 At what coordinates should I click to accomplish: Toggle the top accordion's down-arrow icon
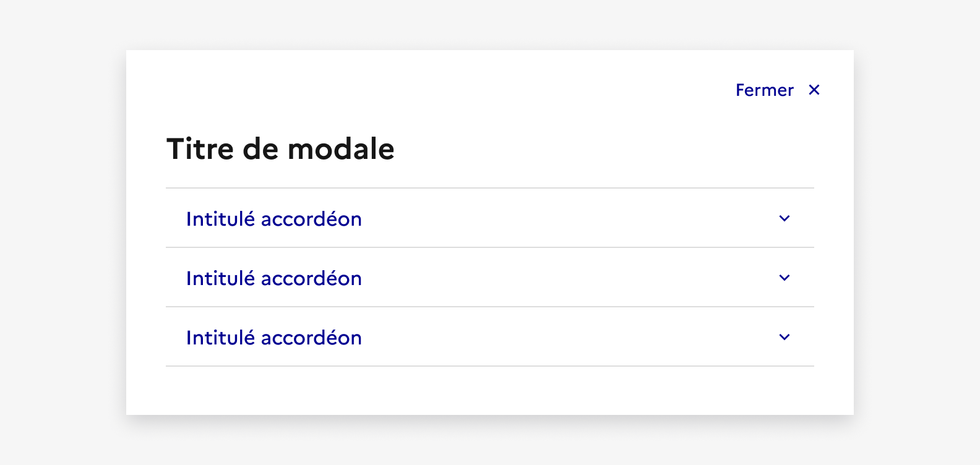click(x=784, y=218)
